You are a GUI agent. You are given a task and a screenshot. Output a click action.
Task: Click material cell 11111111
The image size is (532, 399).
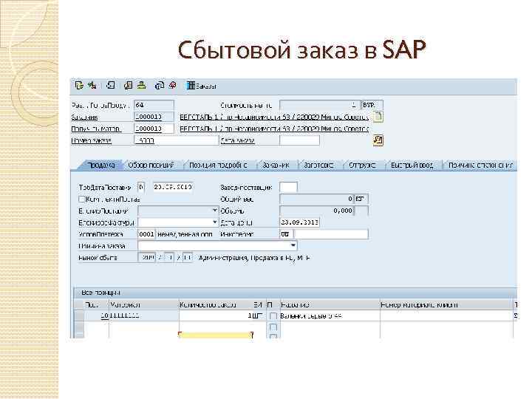click(144, 316)
